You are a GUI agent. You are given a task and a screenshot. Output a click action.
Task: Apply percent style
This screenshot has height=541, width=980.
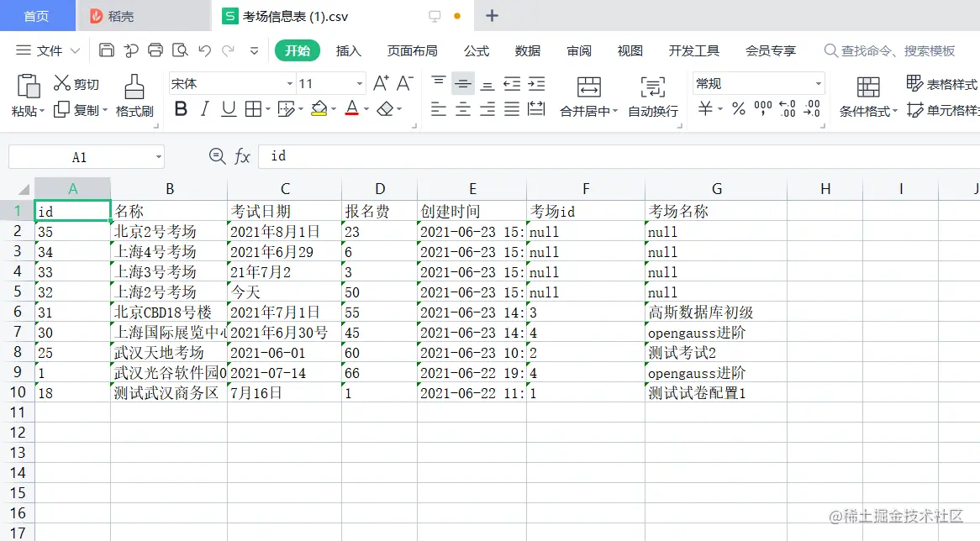[x=739, y=108]
